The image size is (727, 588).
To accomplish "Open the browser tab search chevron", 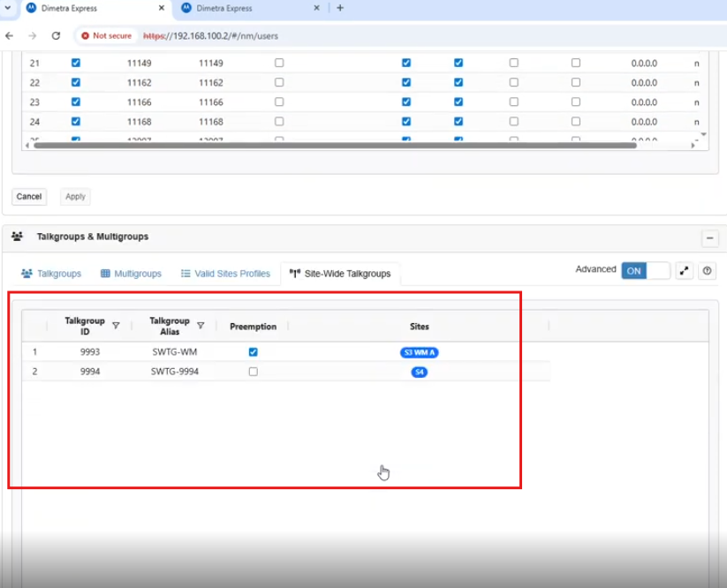I will [8, 8].
